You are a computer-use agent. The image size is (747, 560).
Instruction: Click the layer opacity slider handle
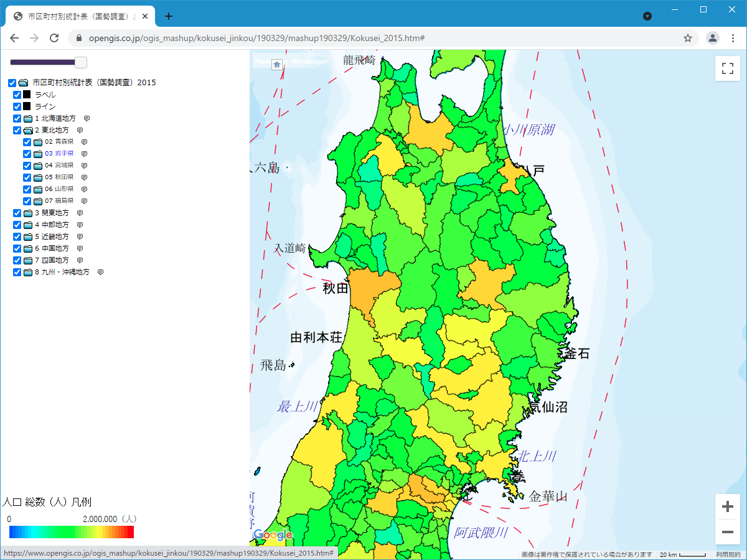tap(80, 62)
